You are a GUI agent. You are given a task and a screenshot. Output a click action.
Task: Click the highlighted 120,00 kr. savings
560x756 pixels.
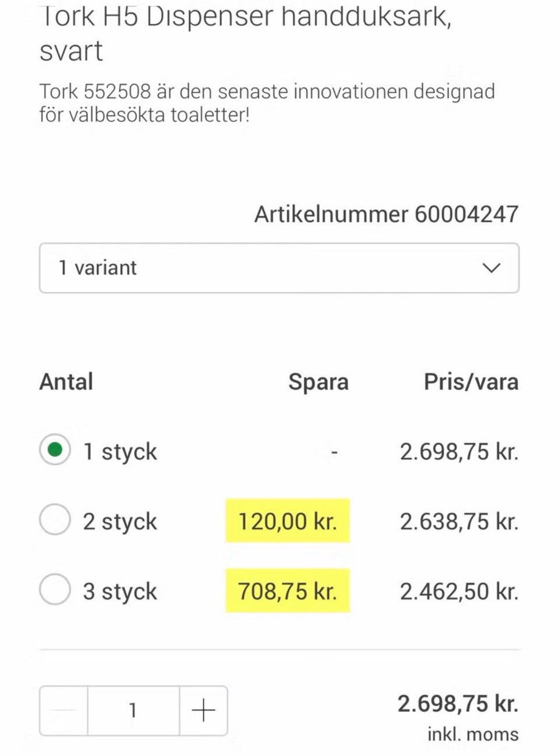[x=288, y=521]
